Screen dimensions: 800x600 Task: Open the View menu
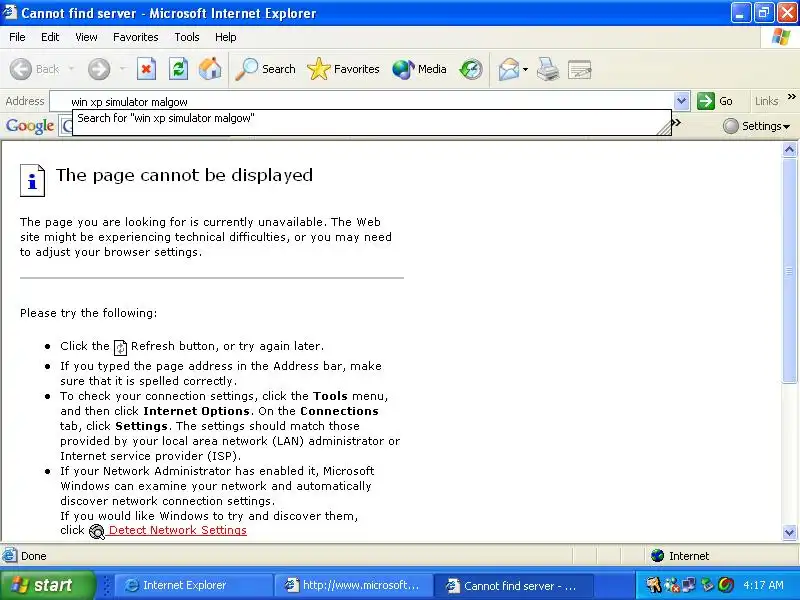[86, 37]
